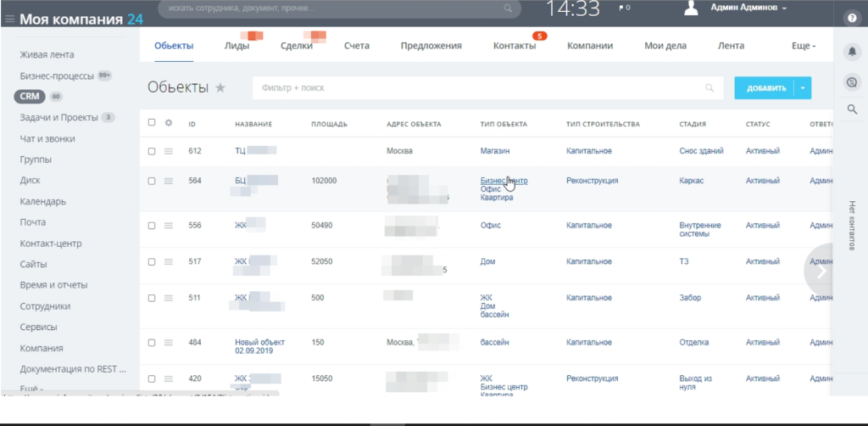Open Сотрудники in left sidebar
Viewport: 868px width, 426px height.
tap(46, 306)
